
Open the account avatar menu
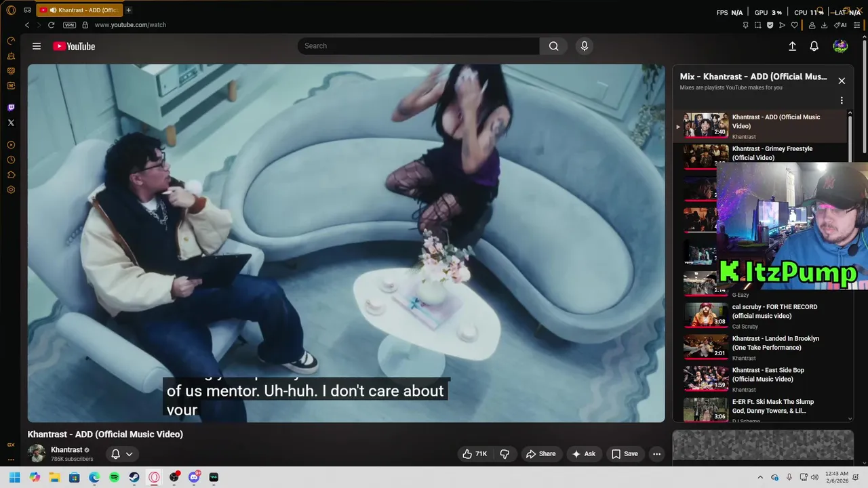pyautogui.click(x=840, y=46)
